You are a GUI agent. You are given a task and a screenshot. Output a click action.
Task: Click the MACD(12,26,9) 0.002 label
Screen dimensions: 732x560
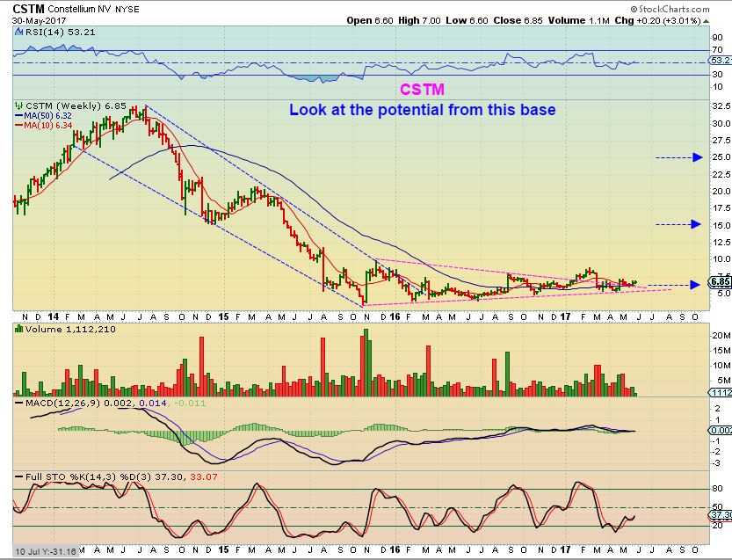[80, 403]
